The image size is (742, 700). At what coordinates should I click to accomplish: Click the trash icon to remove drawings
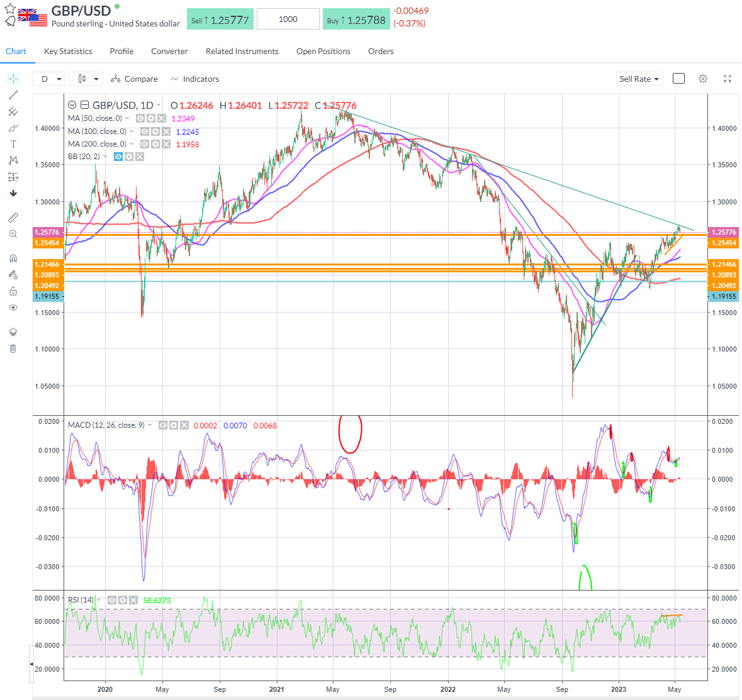[x=13, y=348]
